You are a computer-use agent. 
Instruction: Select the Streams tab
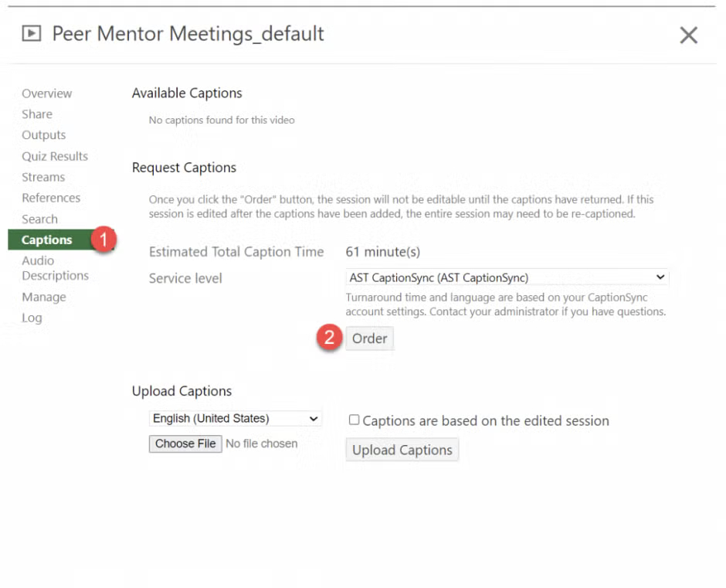43,177
